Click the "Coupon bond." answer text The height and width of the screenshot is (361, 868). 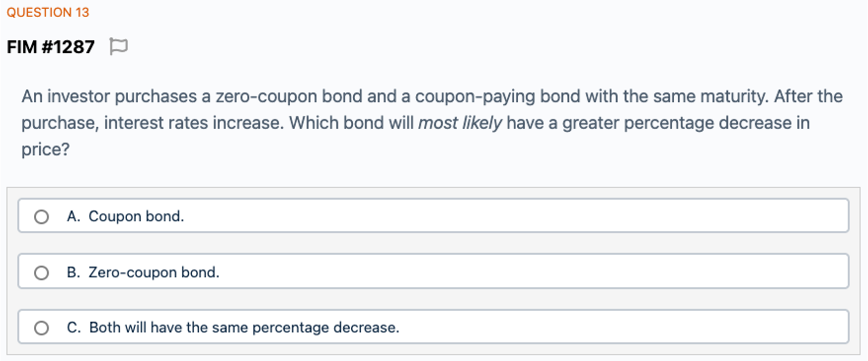coord(136,216)
